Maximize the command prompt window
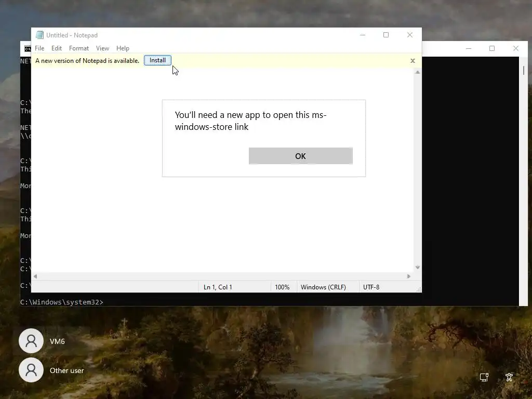The image size is (532, 399). click(492, 48)
